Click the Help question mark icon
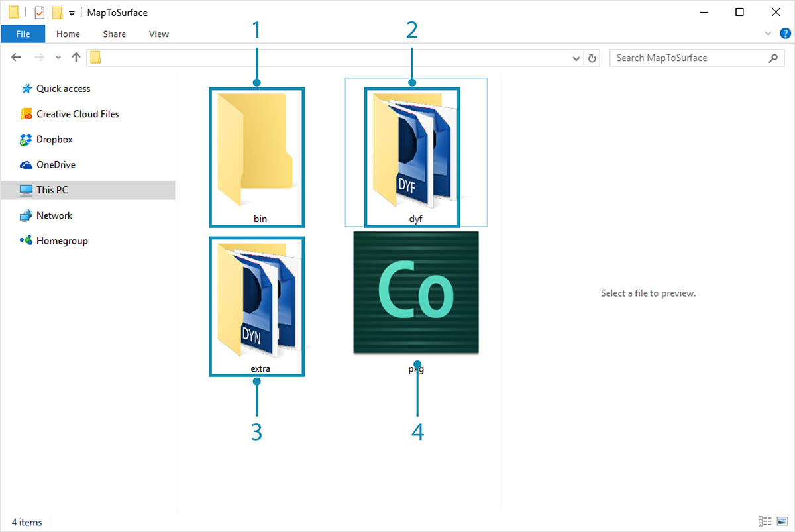This screenshot has height=532, width=795. click(785, 34)
